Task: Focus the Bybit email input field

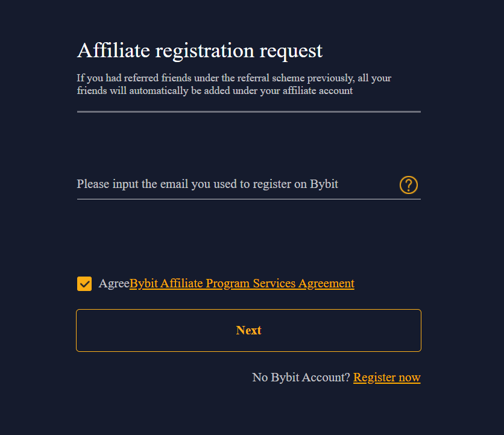Action: (235, 184)
